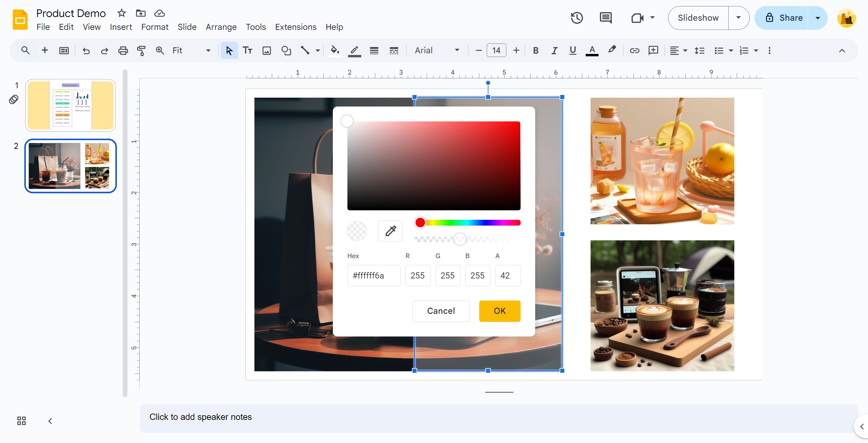Expand the Slideshow options arrow
The image size is (868, 443).
coord(738,18)
